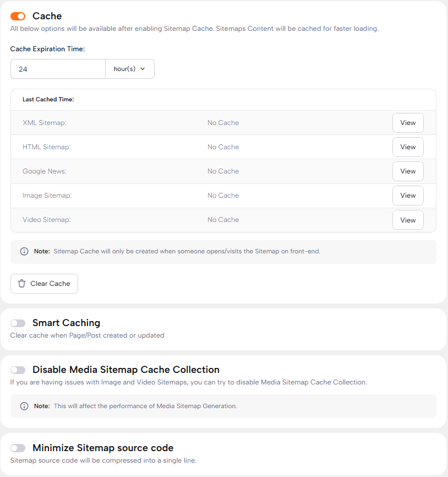This screenshot has width=448, height=477.
Task: Click the Smart Caching heading text
Action: point(66,323)
